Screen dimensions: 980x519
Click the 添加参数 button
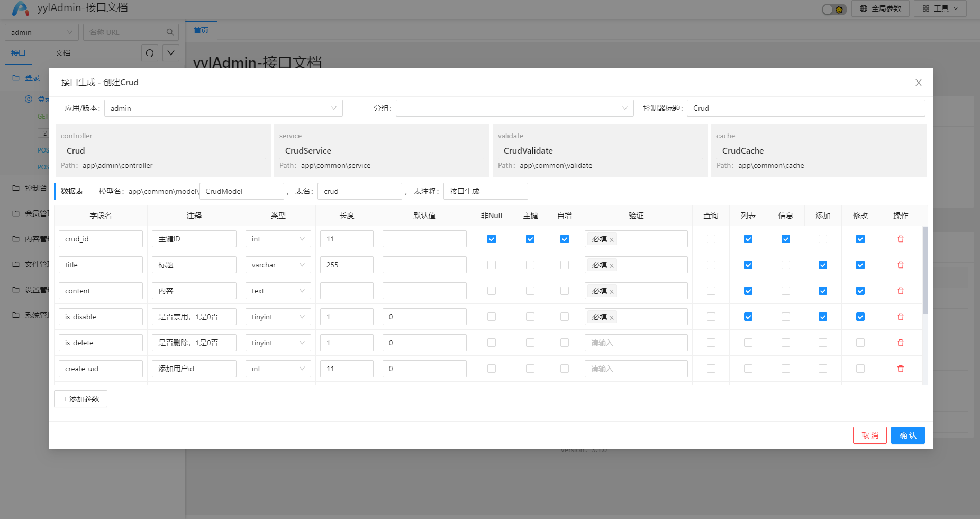point(80,399)
